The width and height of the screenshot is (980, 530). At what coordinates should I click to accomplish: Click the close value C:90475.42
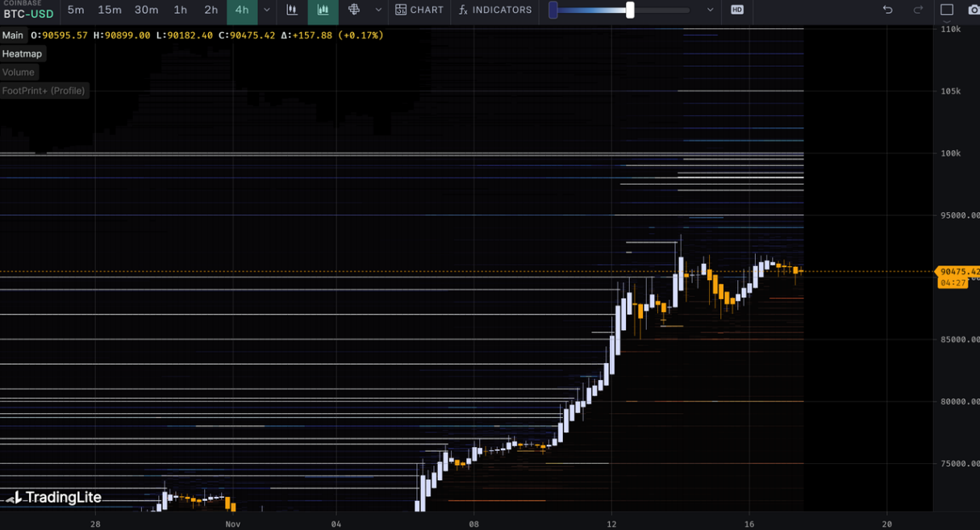tap(247, 35)
